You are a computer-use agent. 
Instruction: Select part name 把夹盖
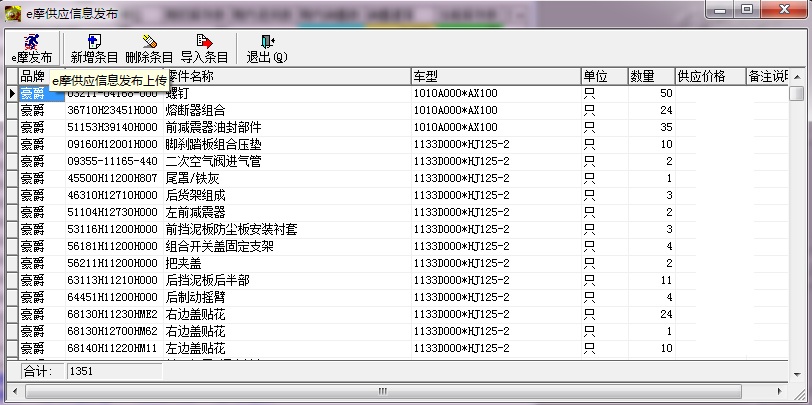click(x=184, y=264)
